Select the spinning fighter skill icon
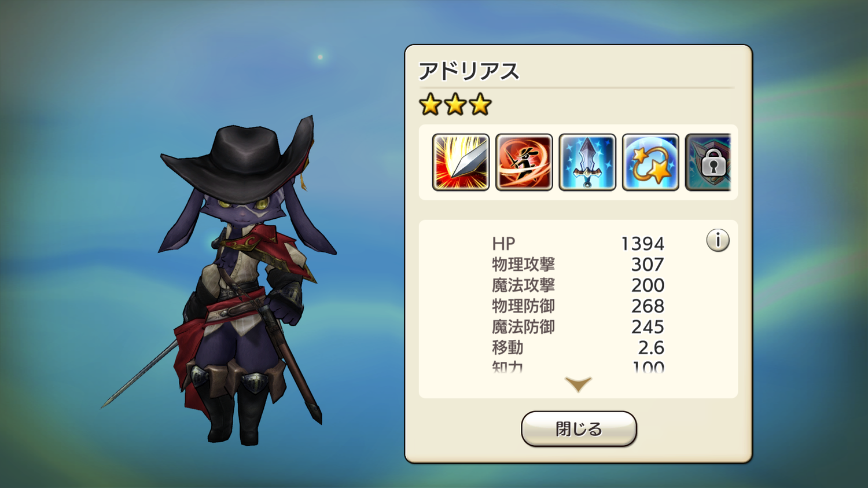This screenshot has height=488, width=868. pyautogui.click(x=524, y=163)
